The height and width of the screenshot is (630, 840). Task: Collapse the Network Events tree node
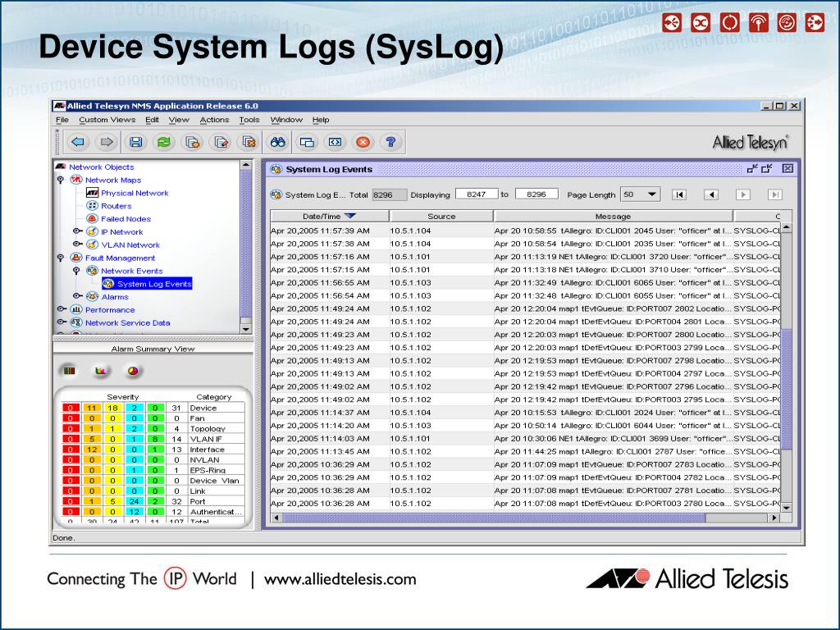tap(76, 271)
